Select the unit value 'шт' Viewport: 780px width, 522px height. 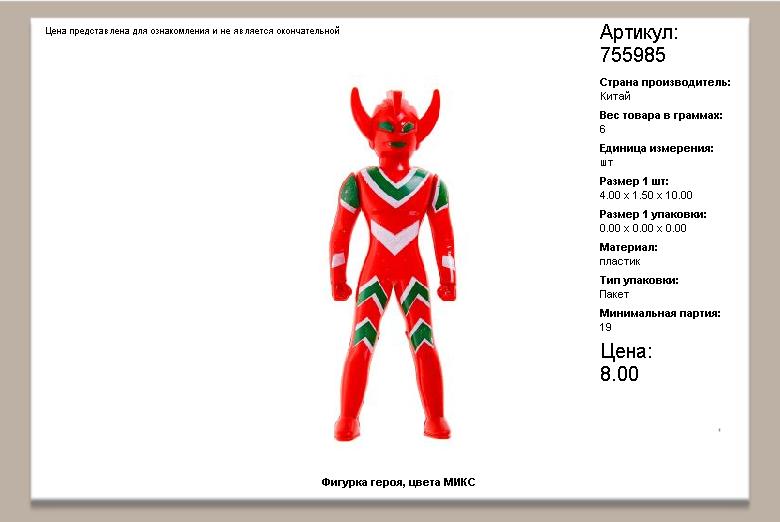[x=606, y=163]
